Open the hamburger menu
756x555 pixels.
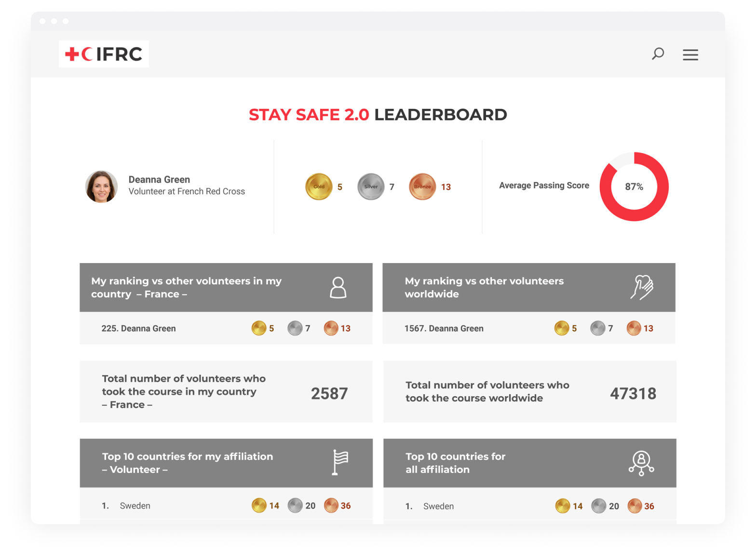690,54
